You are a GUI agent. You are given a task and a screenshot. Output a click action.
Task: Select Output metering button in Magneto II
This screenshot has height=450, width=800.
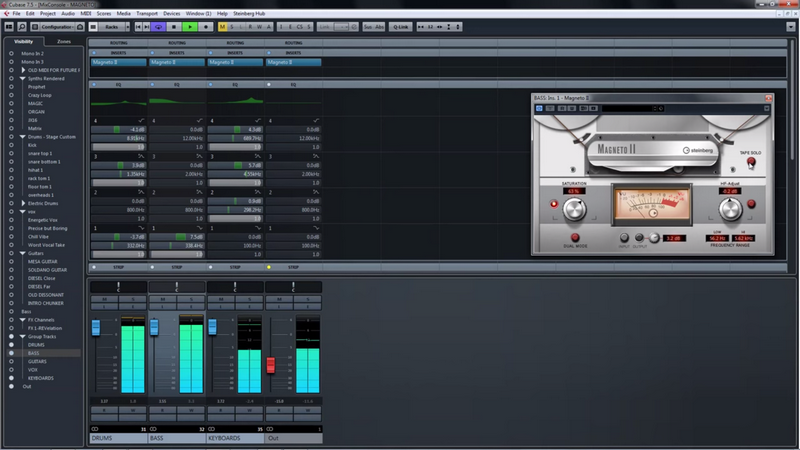[639, 238]
